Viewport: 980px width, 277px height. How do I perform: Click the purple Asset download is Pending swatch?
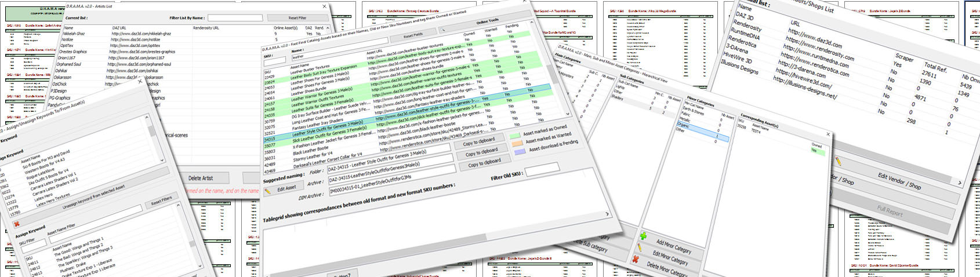point(520,151)
